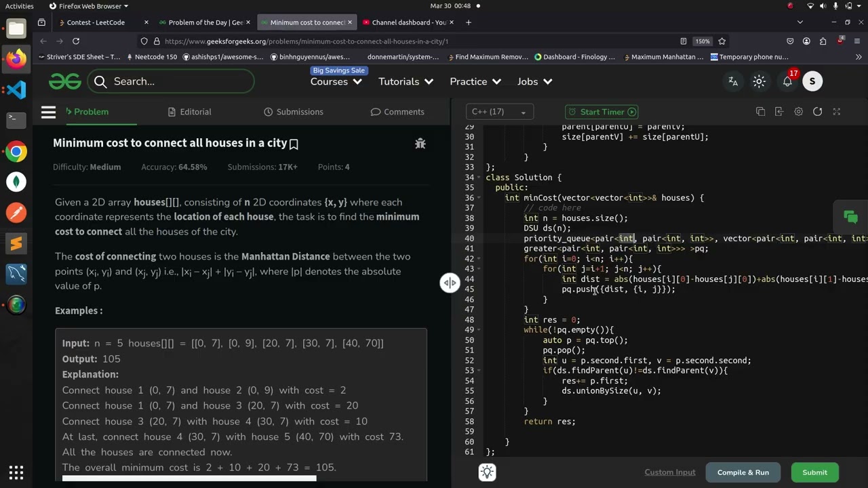Switch to the Submissions tab
This screenshot has width=868, height=488.
click(x=293, y=112)
